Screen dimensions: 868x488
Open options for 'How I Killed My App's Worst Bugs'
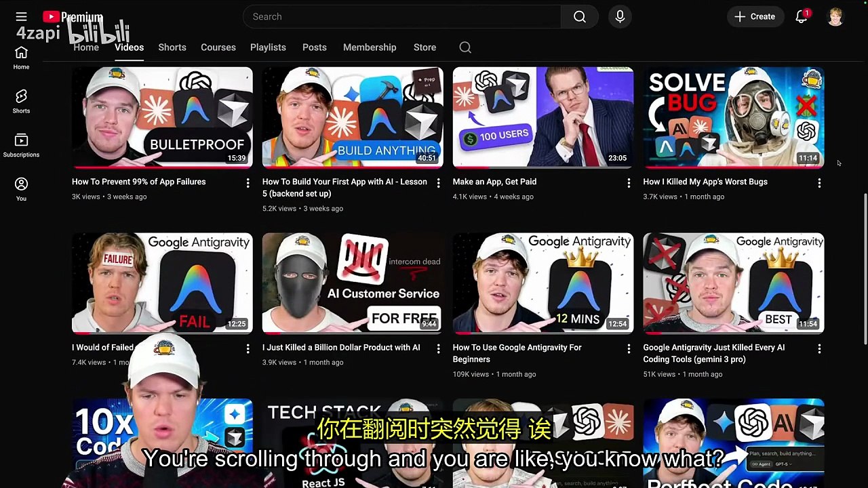tap(819, 183)
